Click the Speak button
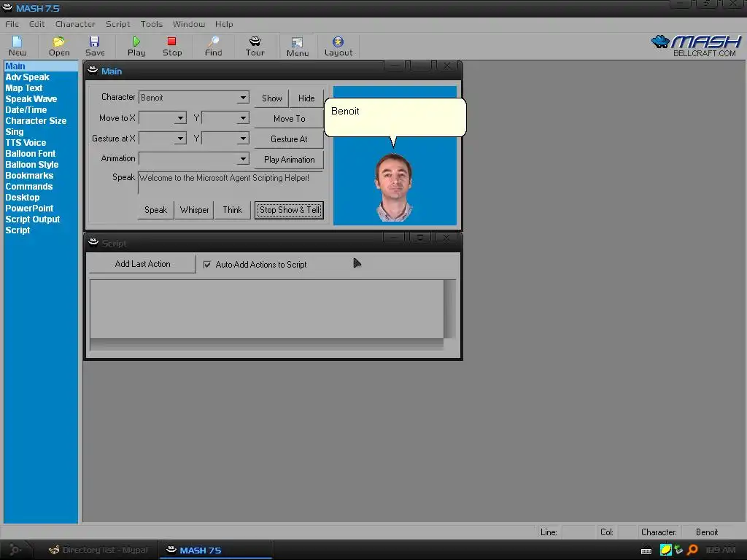This screenshot has width=747, height=560. point(156,210)
